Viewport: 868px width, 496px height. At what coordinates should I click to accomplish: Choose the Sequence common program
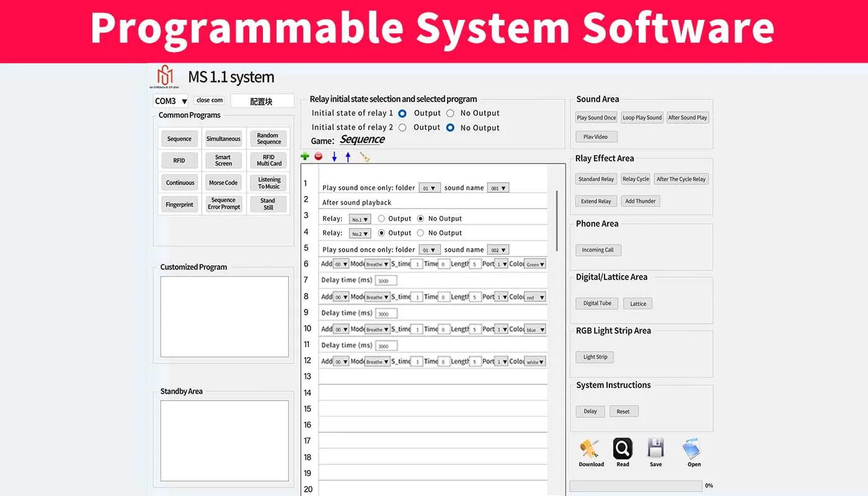[x=179, y=139]
